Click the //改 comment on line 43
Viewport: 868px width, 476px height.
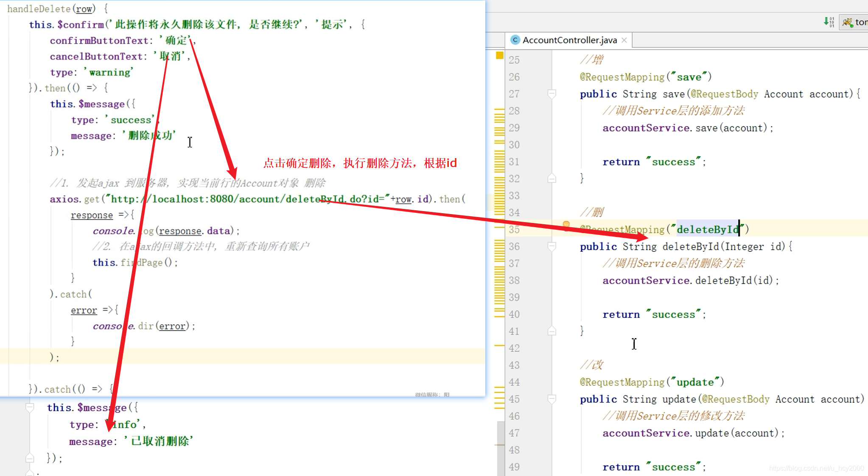(x=592, y=365)
